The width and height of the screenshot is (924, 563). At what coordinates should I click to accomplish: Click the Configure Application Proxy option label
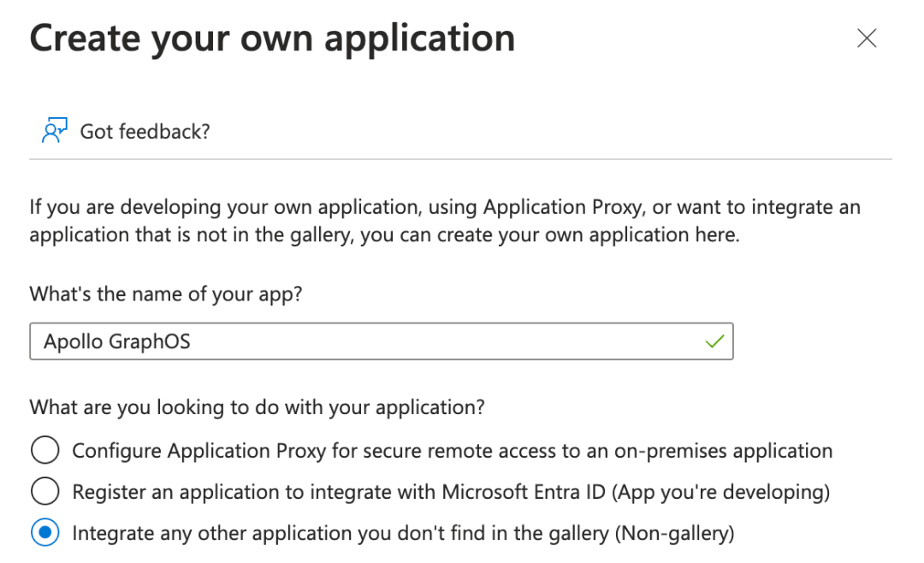(x=452, y=451)
